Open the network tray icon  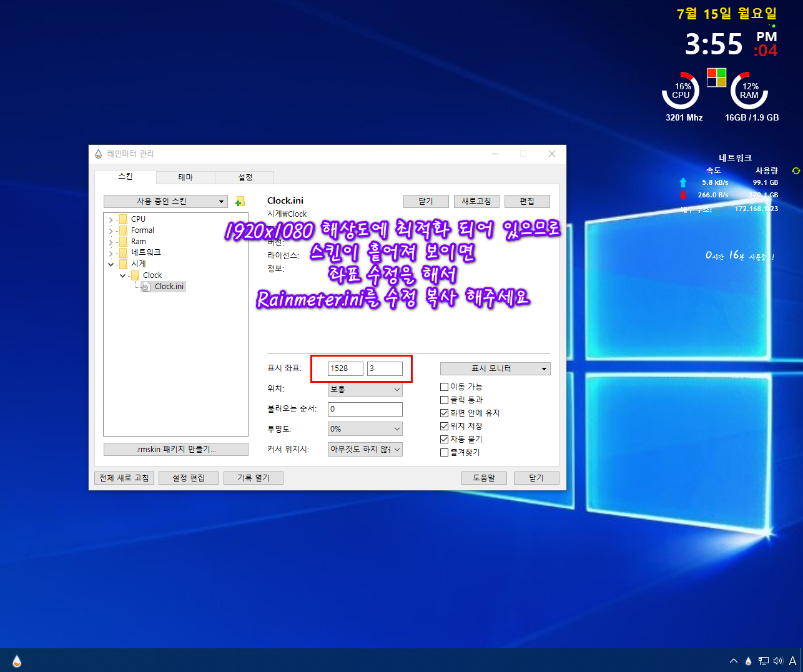point(763,661)
